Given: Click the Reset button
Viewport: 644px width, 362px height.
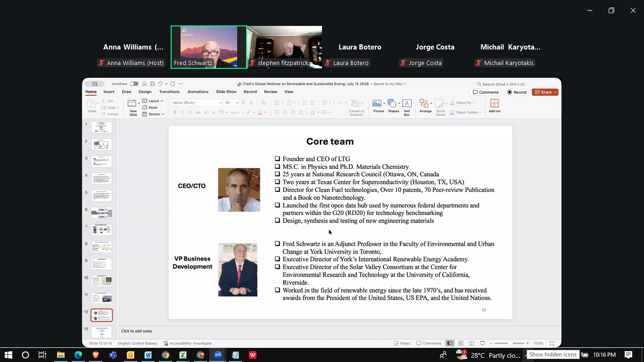Looking at the screenshot, I should [150, 107].
